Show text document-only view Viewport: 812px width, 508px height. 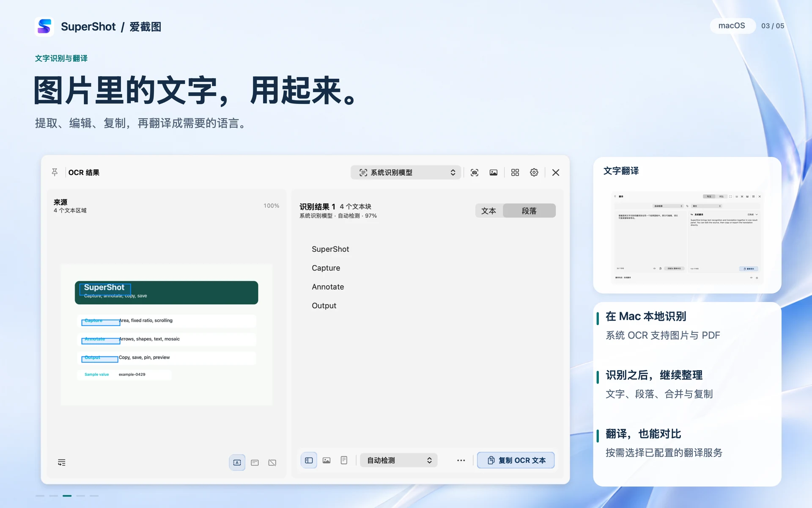click(344, 460)
